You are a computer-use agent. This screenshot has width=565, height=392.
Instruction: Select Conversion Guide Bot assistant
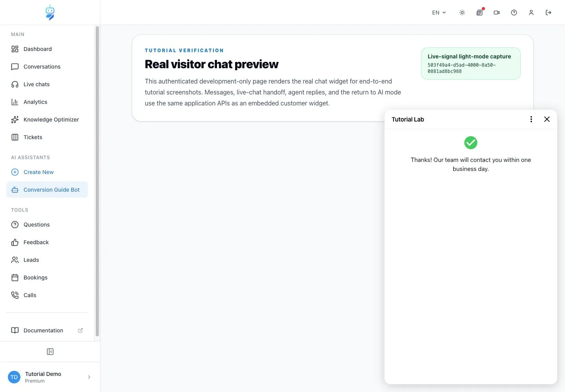pos(47,190)
